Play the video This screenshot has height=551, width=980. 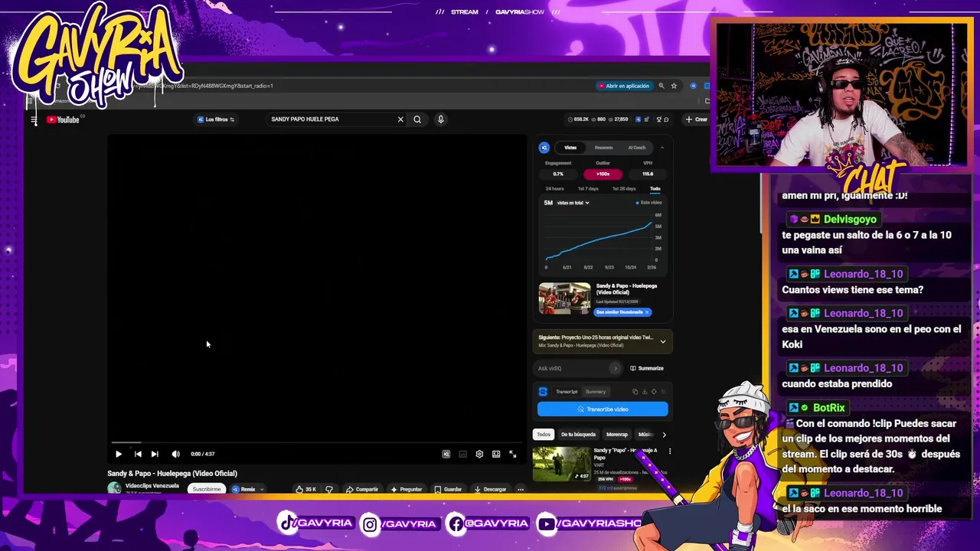[119, 454]
